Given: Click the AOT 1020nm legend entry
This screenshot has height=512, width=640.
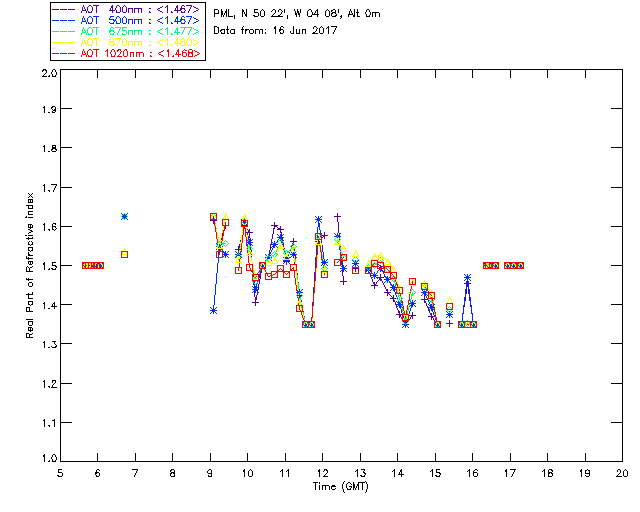Looking at the screenshot, I should coord(126,53).
